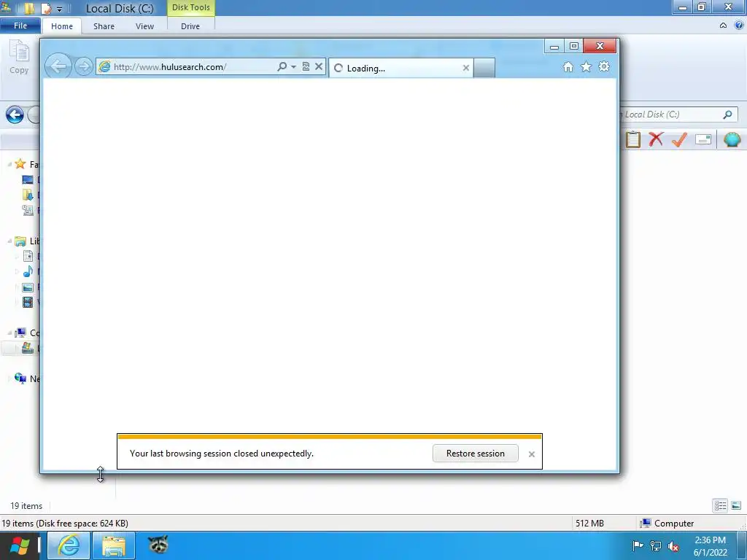The image size is (747, 560).
Task: Open Internet Explorer from the taskbar
Action: pos(68,545)
